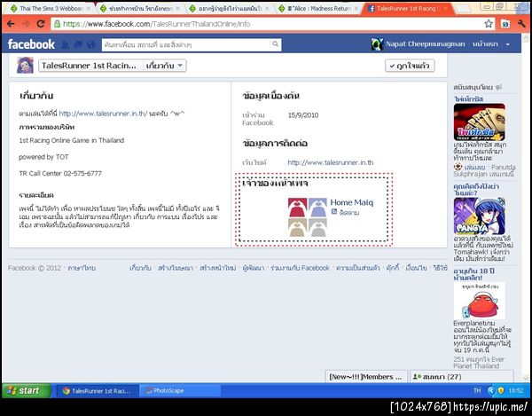The width and height of the screenshot is (532, 416).
Task: Bookmark page with the star icon
Action: (489, 24)
